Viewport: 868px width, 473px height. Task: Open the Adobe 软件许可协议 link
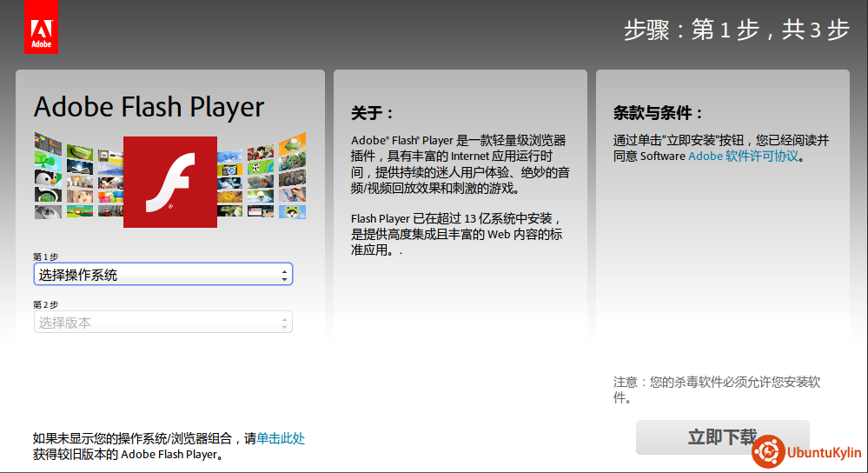tap(743, 157)
